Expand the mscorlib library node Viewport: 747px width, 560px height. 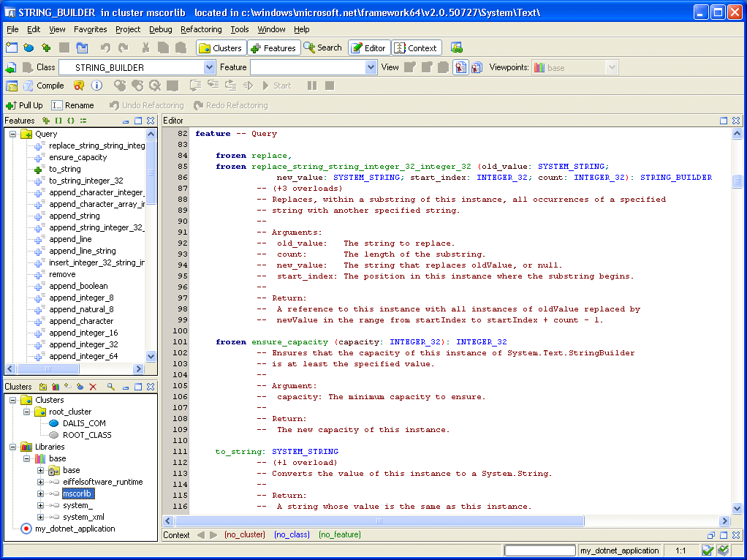click(41, 494)
